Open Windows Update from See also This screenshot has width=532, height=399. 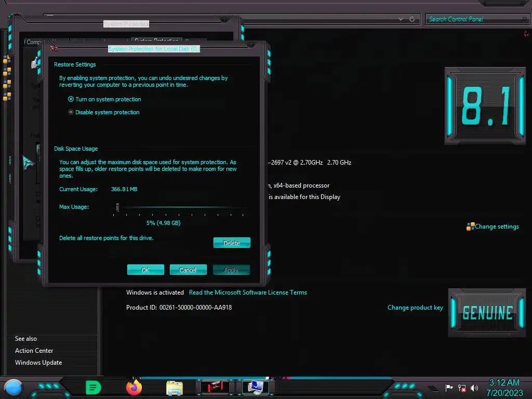point(38,362)
